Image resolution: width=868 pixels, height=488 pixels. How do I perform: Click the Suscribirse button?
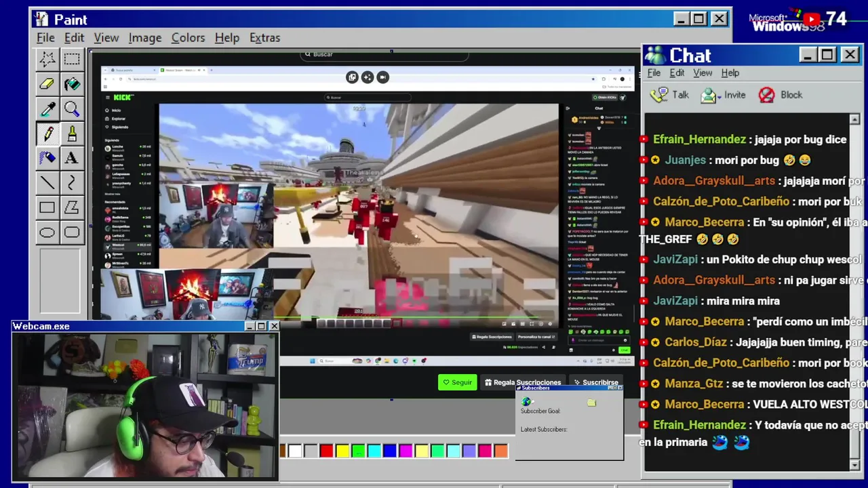(x=595, y=383)
